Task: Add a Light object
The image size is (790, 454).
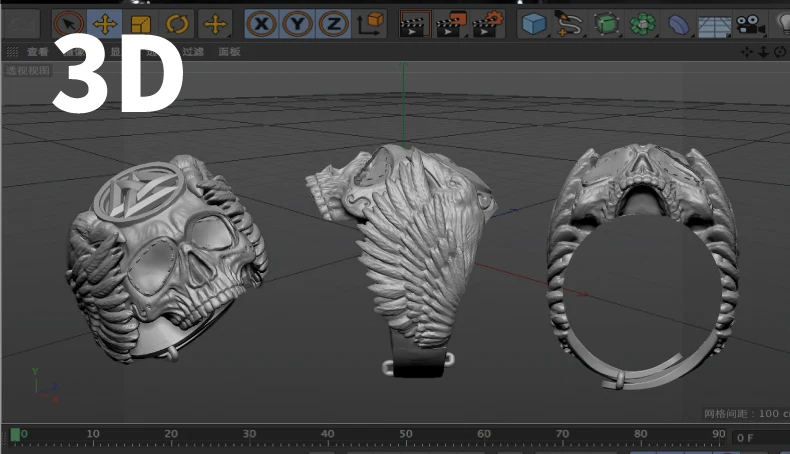Action: click(x=782, y=24)
